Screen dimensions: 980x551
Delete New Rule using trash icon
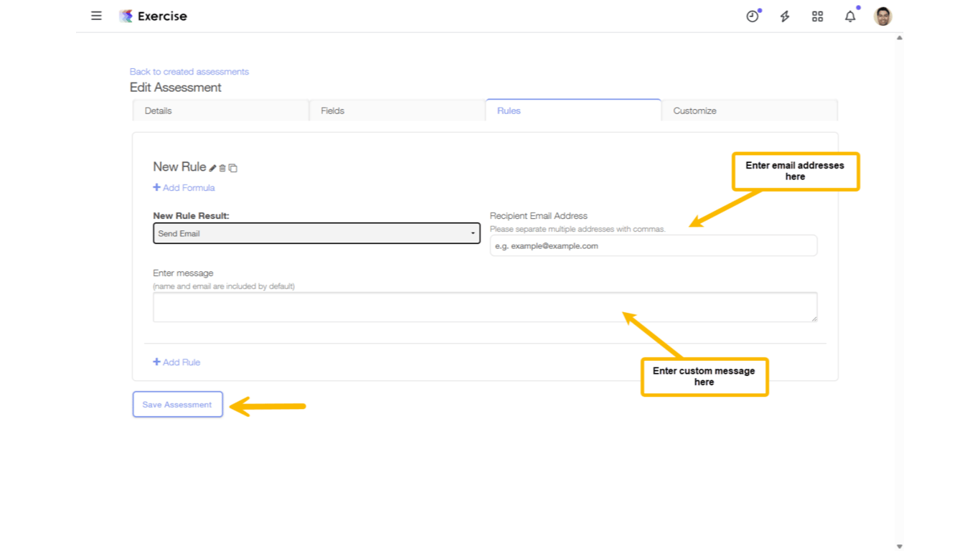[x=222, y=167]
